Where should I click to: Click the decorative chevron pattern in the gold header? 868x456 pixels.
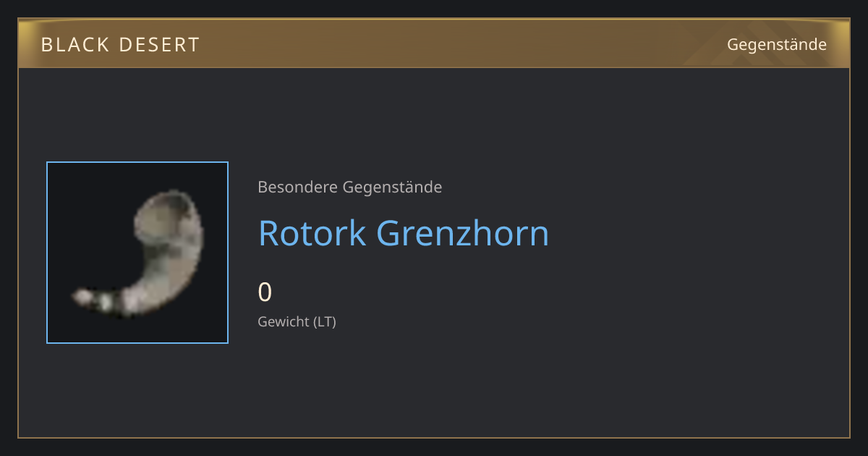tap(767, 45)
